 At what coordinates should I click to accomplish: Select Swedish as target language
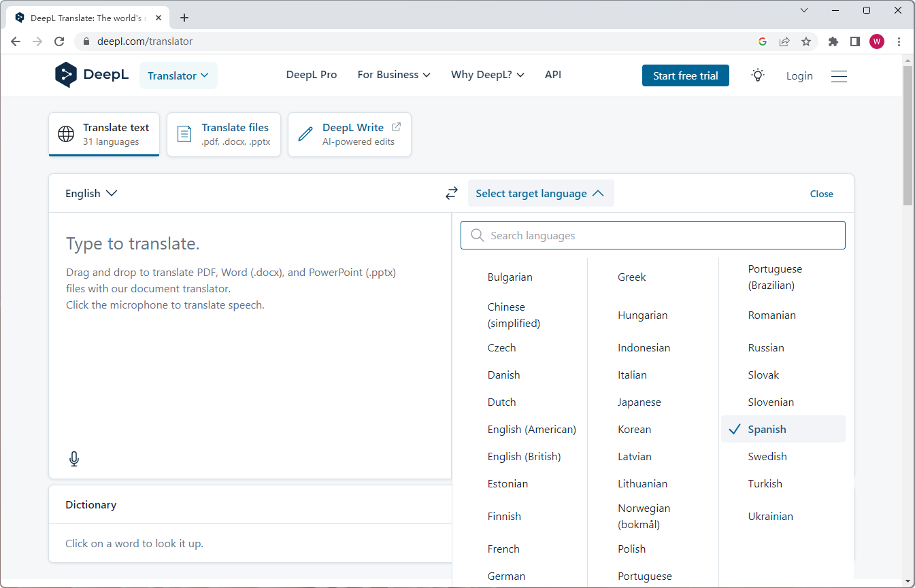[767, 457]
